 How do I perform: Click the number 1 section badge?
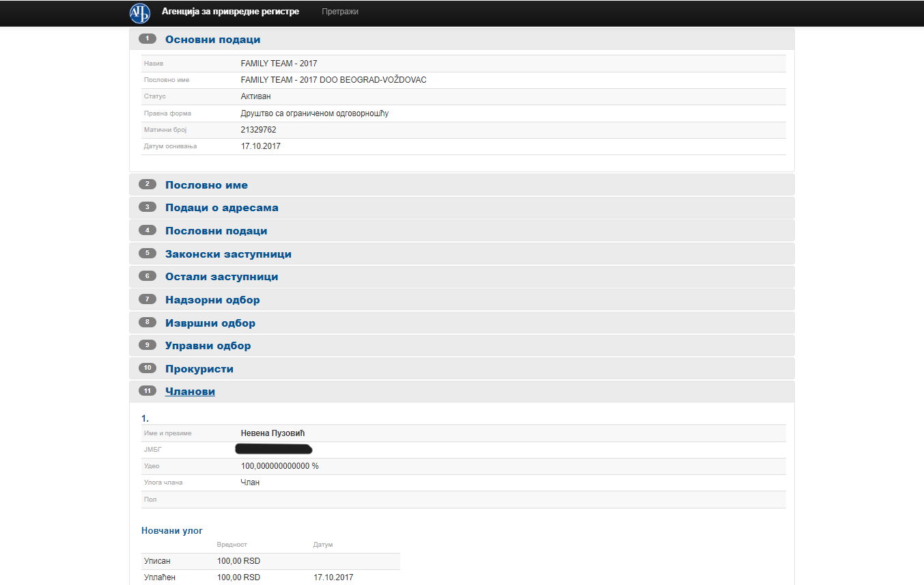click(148, 39)
